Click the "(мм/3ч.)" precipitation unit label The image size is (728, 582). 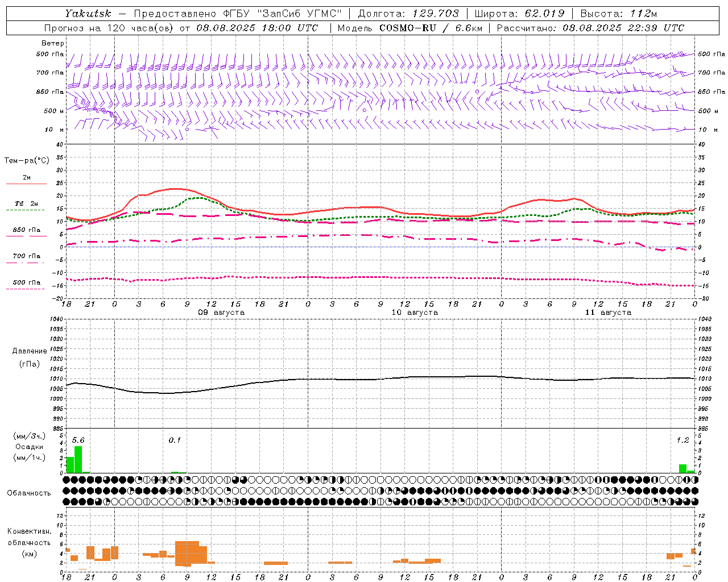tap(30, 436)
